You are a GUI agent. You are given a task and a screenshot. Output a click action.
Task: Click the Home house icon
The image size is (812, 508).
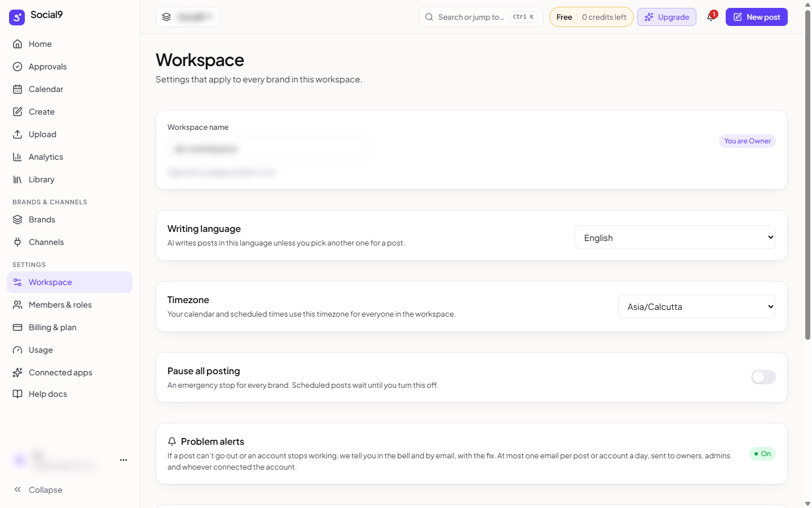coord(17,44)
